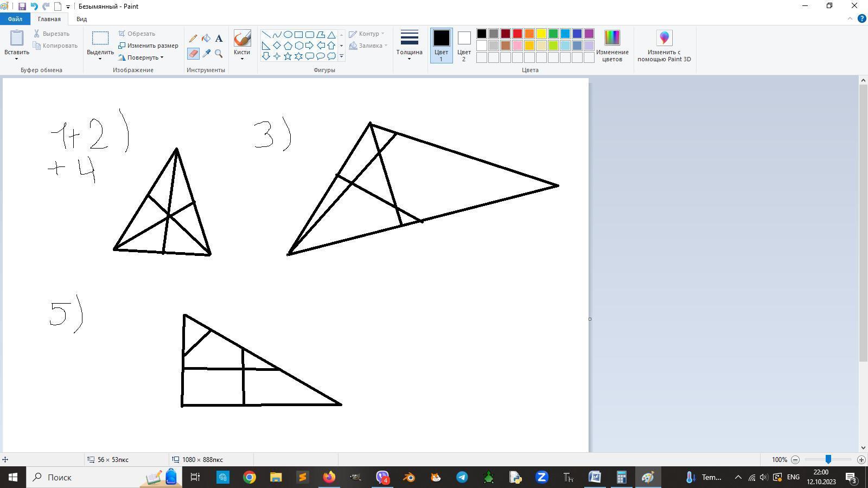Open Firefox from taskbar
The image size is (868, 488).
(329, 477)
